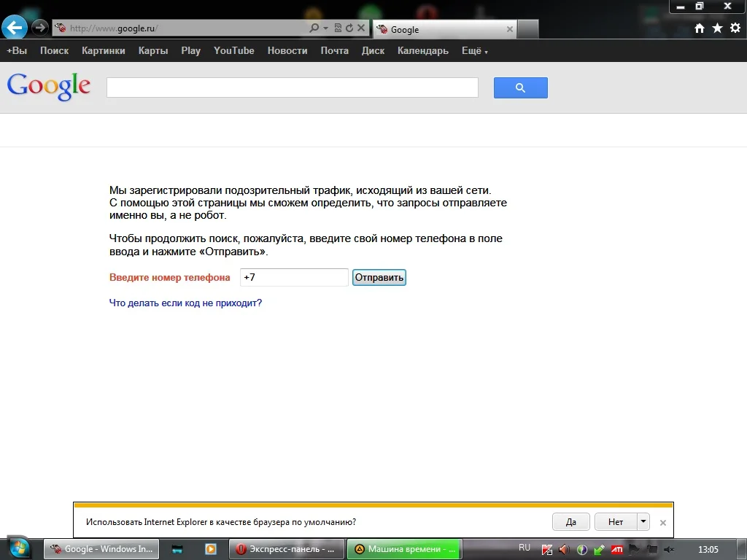Open the Home page icon
Screen dimensions: 747x560
point(700,28)
